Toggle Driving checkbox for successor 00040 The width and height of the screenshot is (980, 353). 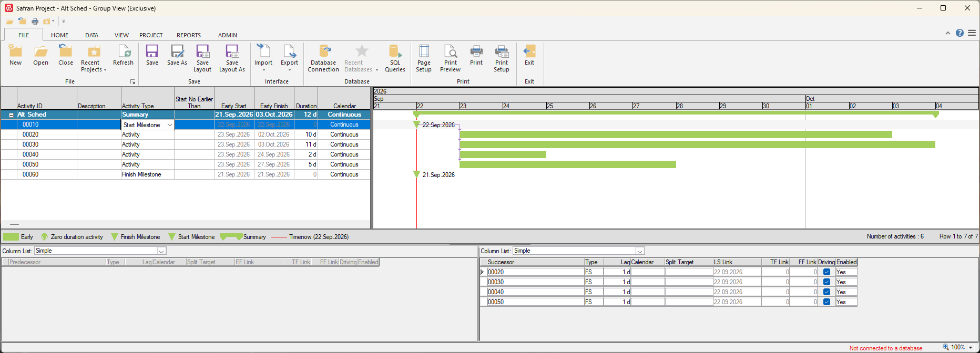point(826,292)
